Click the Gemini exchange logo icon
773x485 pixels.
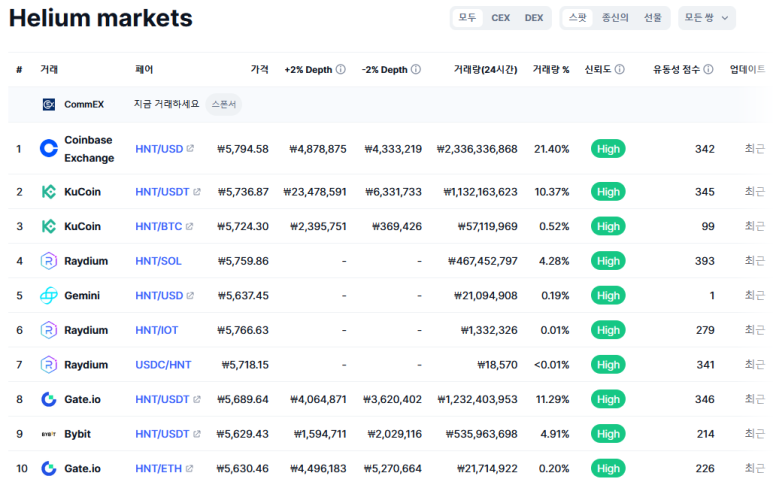coord(49,295)
